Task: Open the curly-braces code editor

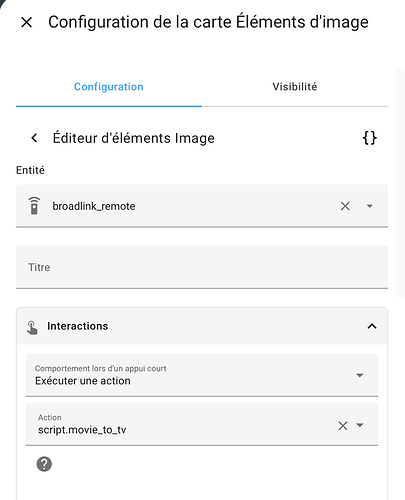Action: [370, 138]
